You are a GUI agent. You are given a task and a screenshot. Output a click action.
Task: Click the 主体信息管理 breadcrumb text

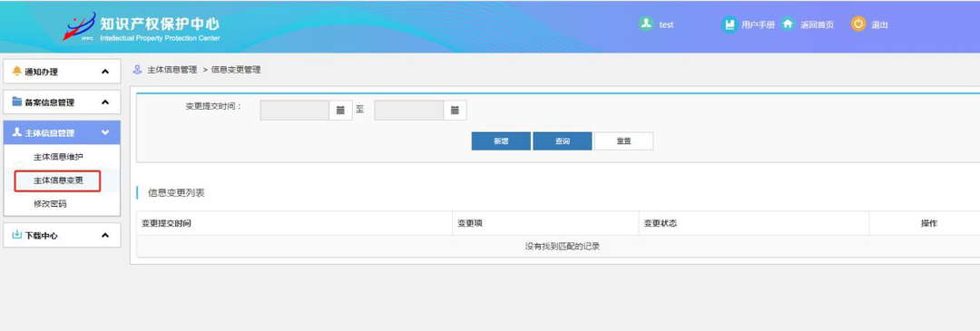coord(171,70)
